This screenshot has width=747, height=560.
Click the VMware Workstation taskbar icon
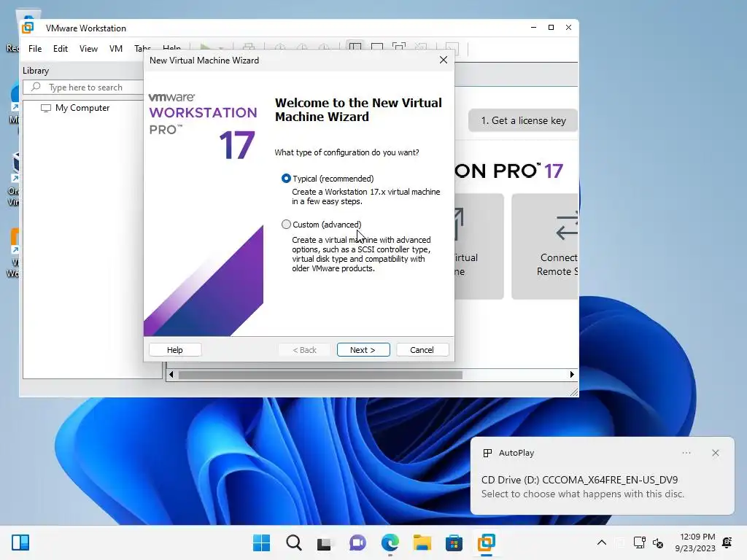(487, 542)
